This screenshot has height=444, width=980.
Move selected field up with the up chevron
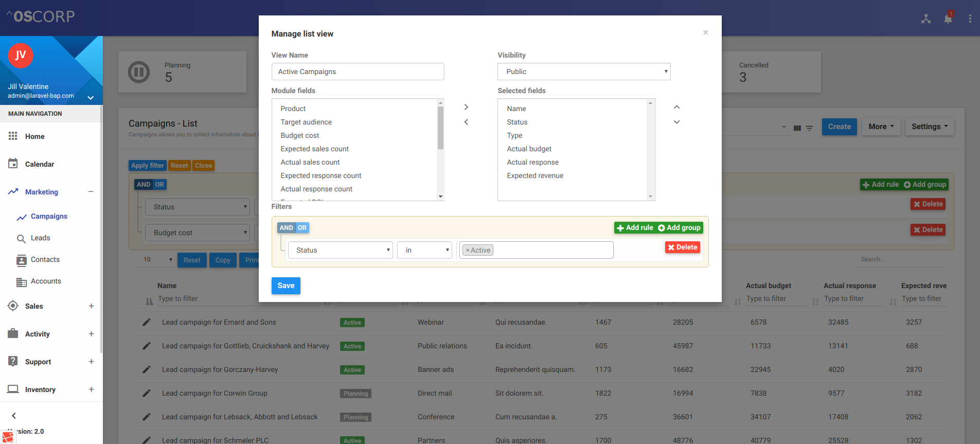click(676, 107)
